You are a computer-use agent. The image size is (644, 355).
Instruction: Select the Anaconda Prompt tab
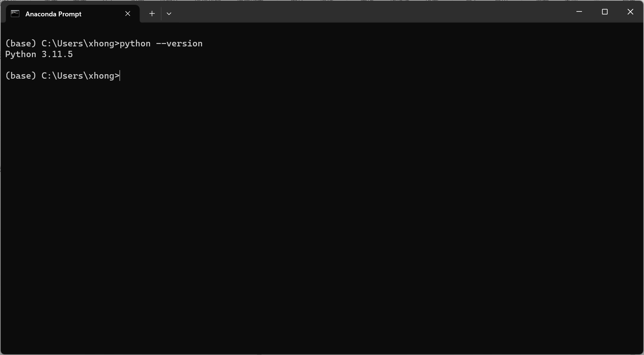coord(73,14)
